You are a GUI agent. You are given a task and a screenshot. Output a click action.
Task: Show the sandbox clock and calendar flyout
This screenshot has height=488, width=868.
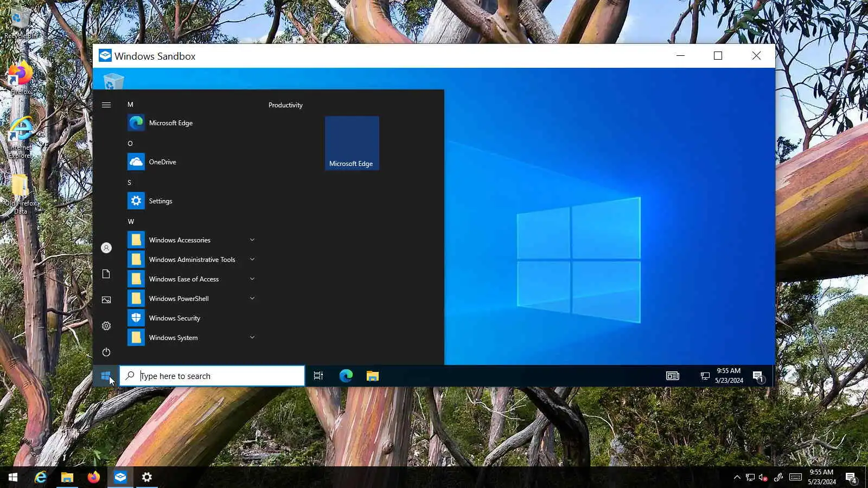click(x=729, y=376)
